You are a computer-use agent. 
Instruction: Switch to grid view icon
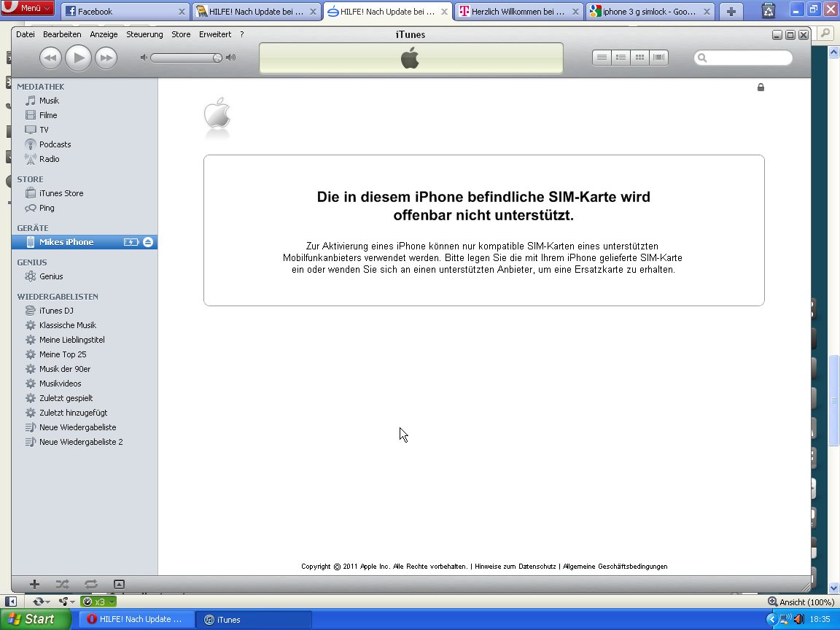coord(639,58)
